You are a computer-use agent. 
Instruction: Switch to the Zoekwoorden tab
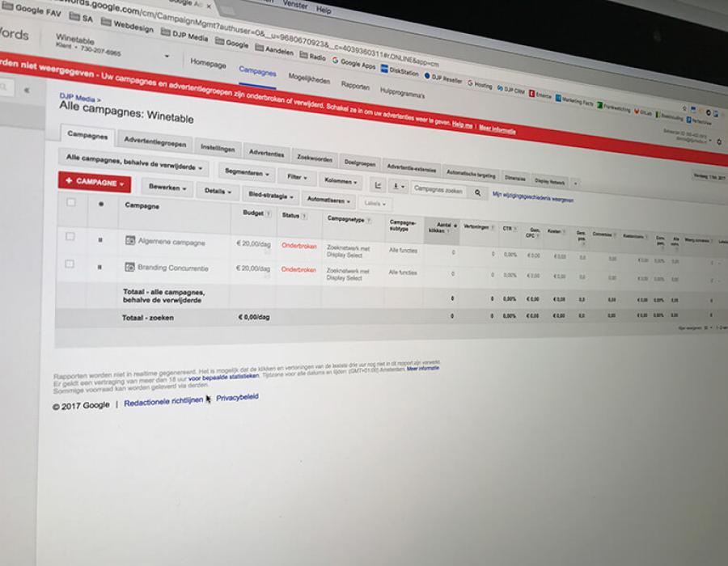click(x=315, y=158)
